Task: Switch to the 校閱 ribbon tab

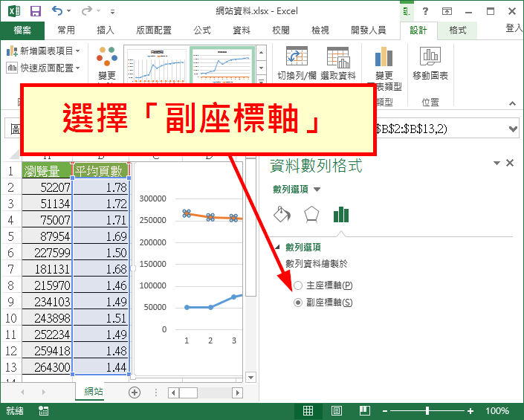Action: coord(281,30)
